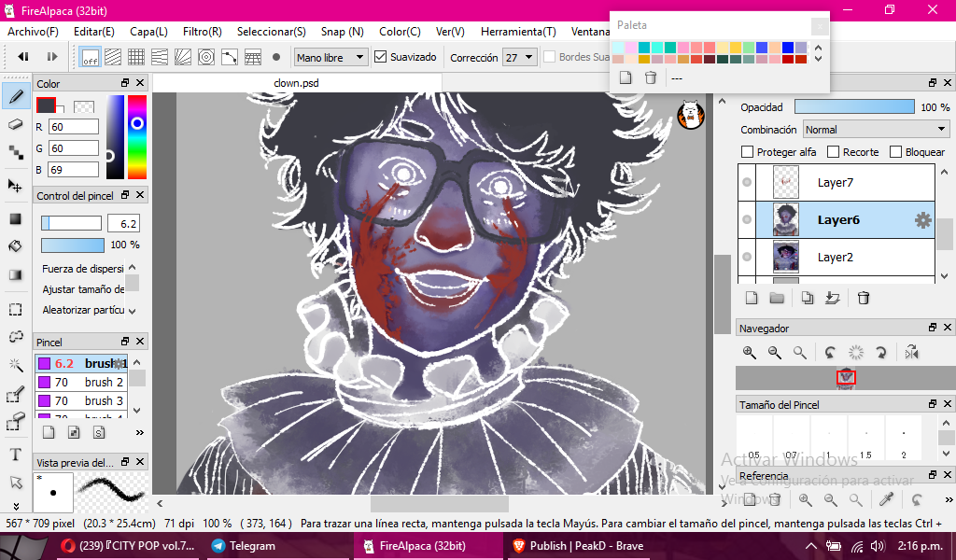The image size is (956, 560).
Task: Open the Archivo menu
Action: pyautogui.click(x=33, y=32)
